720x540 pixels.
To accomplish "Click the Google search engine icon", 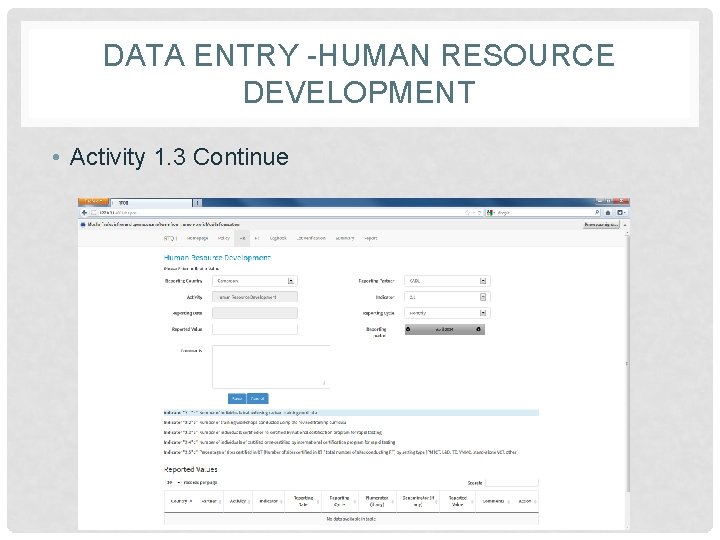I will [x=490, y=213].
